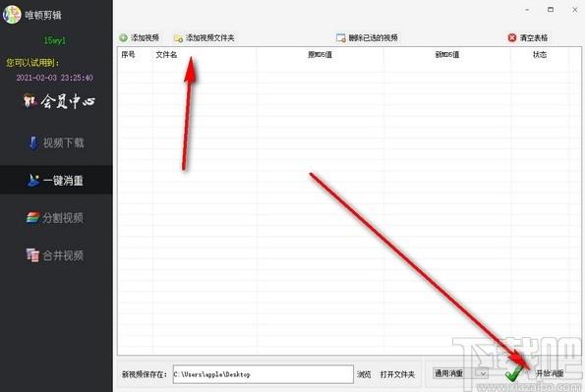The width and height of the screenshot is (585, 392).
Task: Click the save path input field
Action: pyautogui.click(x=263, y=374)
